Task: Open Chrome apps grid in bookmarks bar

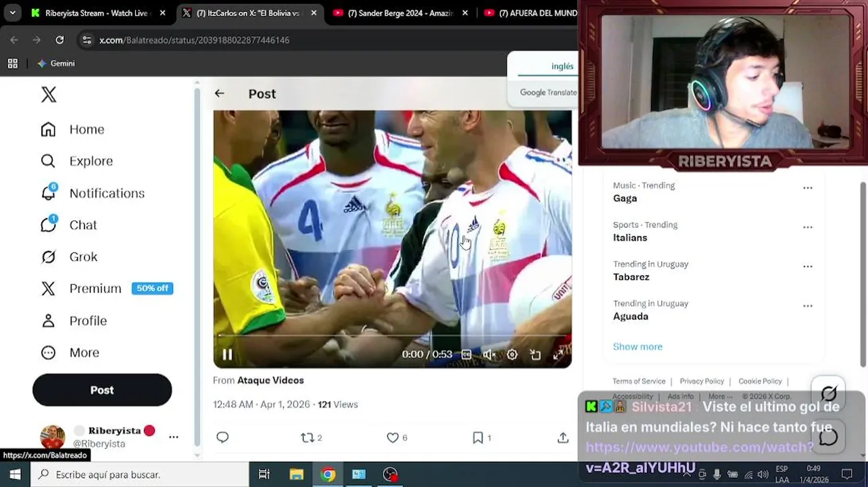Action: tap(12, 64)
